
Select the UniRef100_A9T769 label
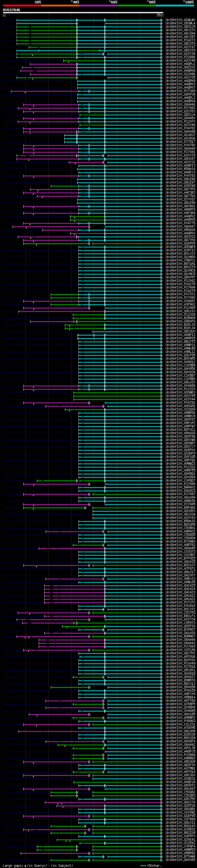(180, 700)
